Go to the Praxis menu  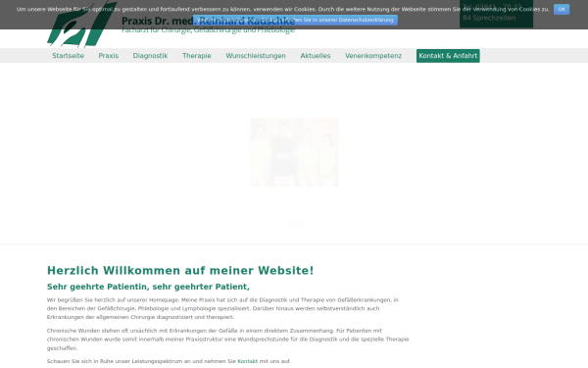click(x=109, y=56)
